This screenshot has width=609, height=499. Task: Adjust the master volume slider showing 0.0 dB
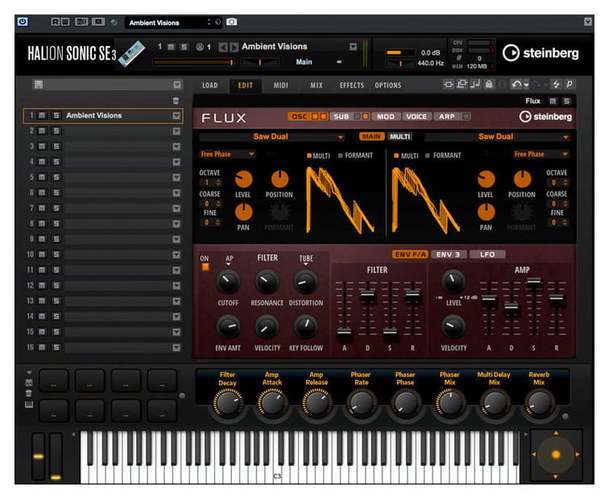(x=400, y=52)
